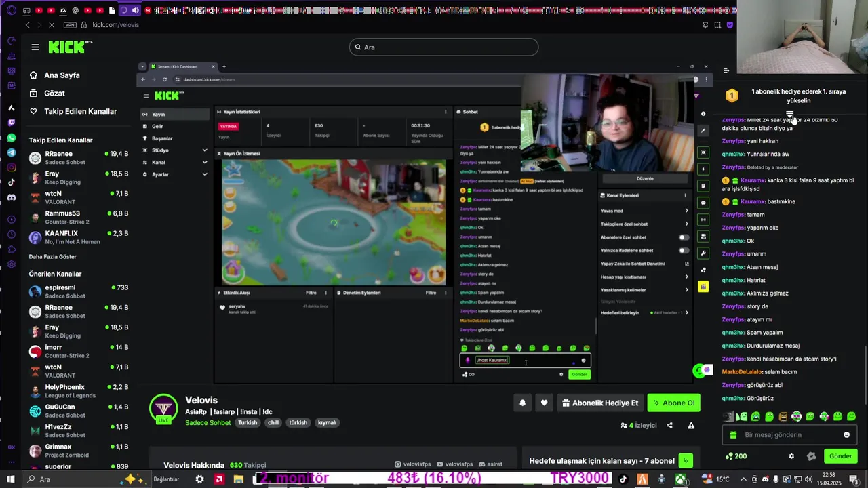
Task: Click the address bar kick.com/velovis
Action: click(115, 25)
